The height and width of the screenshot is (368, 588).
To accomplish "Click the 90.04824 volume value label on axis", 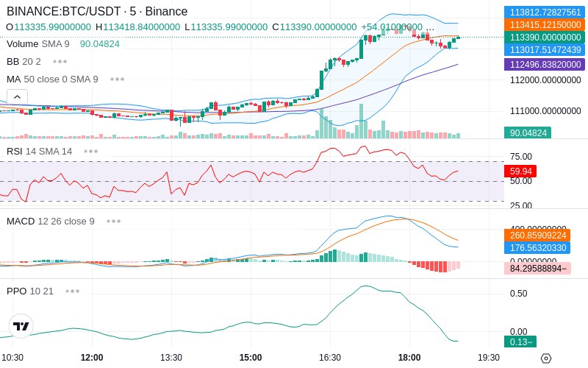I will (528, 132).
